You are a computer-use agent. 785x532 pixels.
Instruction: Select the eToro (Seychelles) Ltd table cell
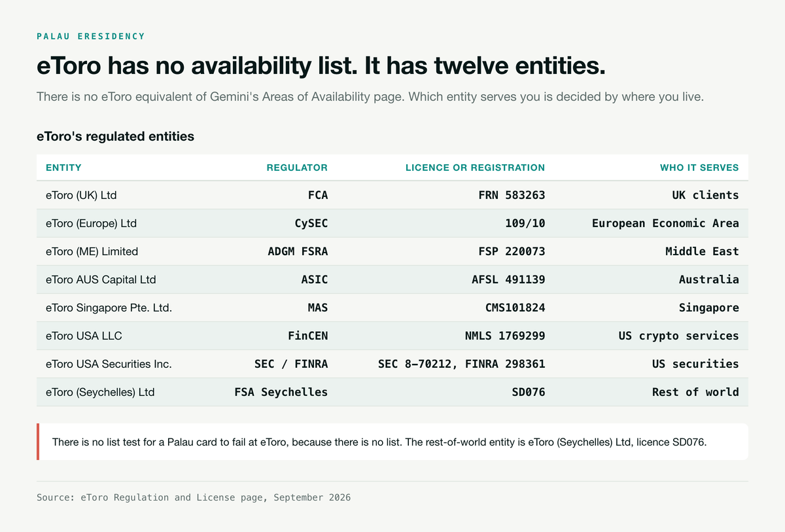point(100,392)
